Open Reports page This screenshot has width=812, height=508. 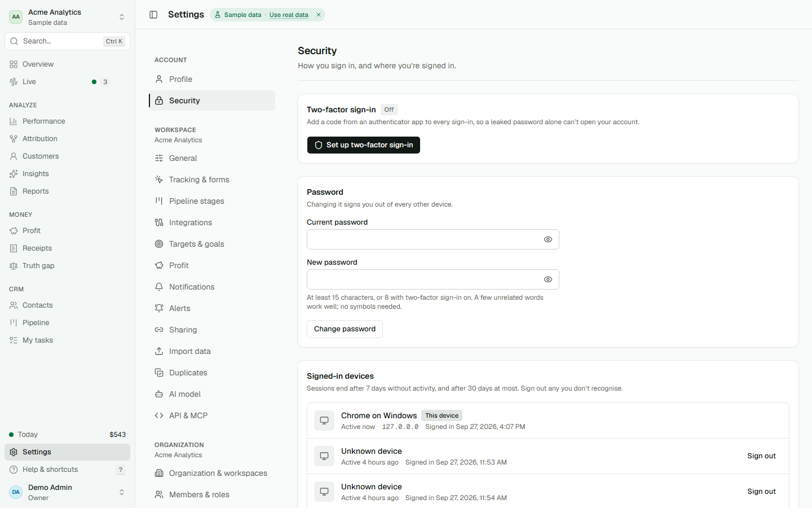click(67, 191)
